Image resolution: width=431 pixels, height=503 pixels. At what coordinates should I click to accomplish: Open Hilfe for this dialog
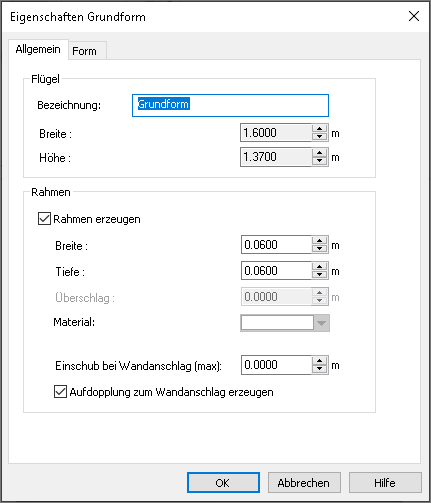point(385,482)
